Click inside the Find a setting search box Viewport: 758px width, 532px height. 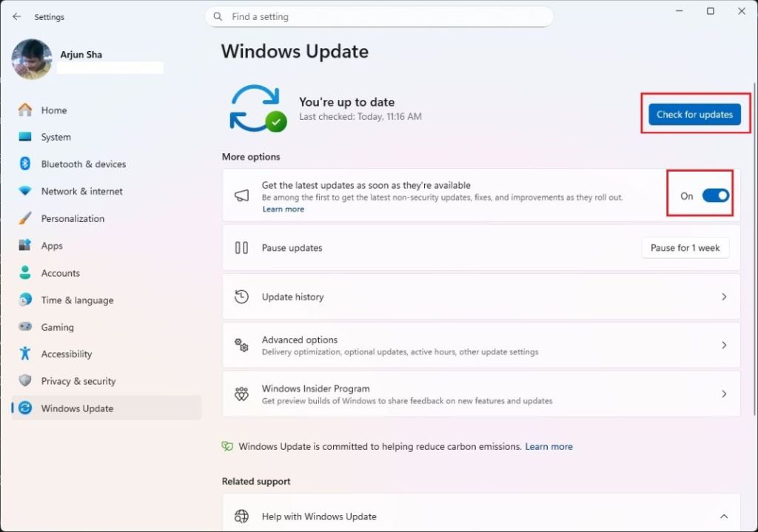click(x=379, y=16)
